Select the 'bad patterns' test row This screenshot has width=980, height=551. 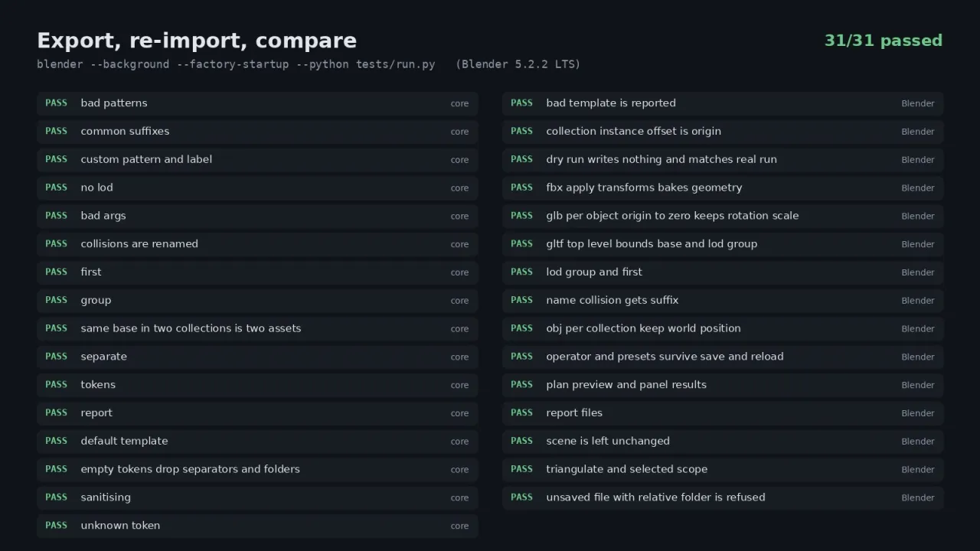pos(257,103)
